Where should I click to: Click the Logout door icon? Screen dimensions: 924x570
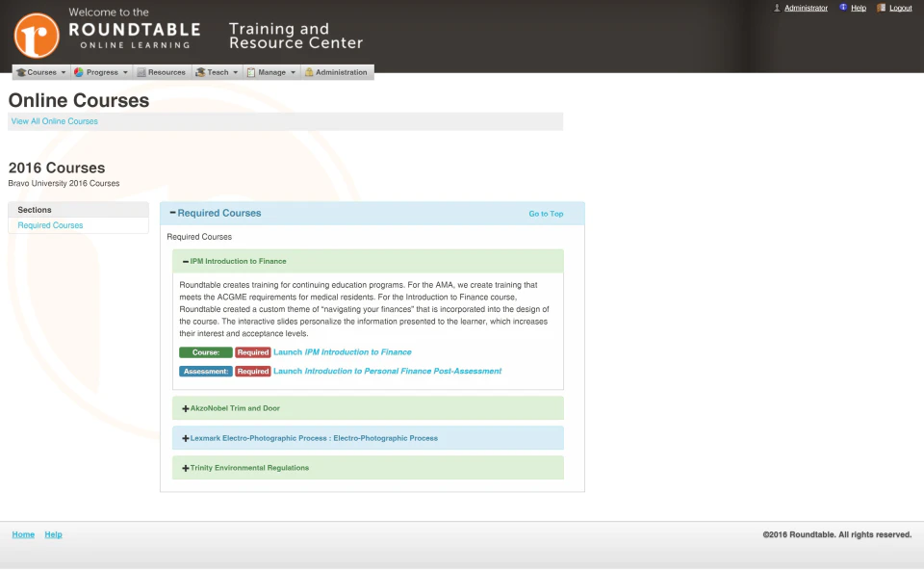click(881, 8)
